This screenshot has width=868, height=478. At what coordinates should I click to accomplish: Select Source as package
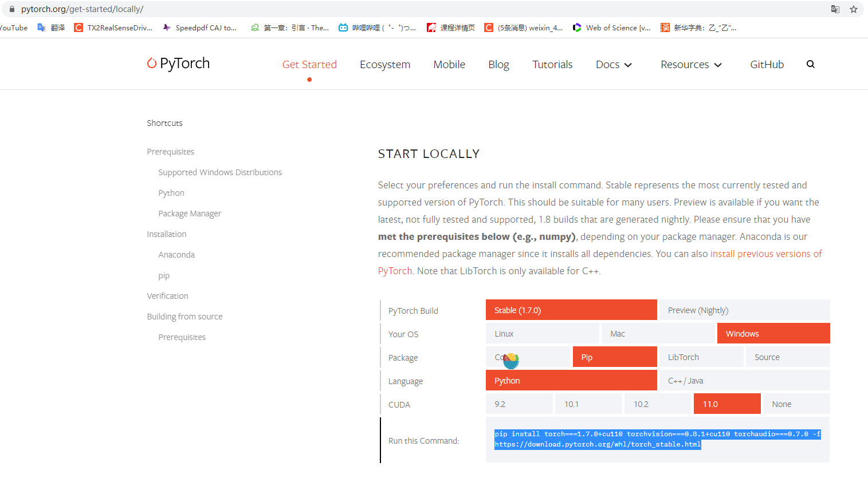pyautogui.click(x=788, y=357)
